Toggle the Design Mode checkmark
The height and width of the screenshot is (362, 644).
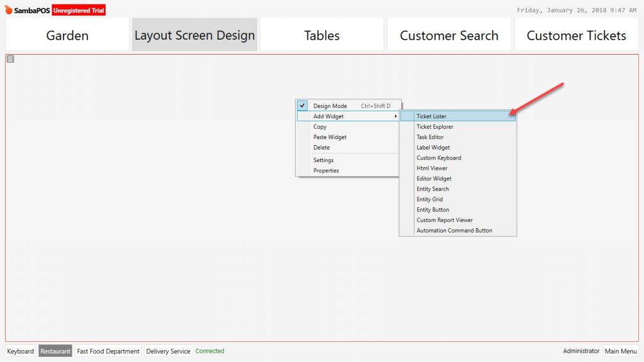coord(303,106)
